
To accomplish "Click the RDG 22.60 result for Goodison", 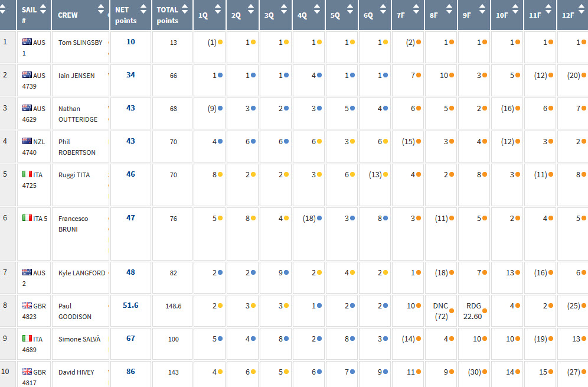I will coord(473,311).
